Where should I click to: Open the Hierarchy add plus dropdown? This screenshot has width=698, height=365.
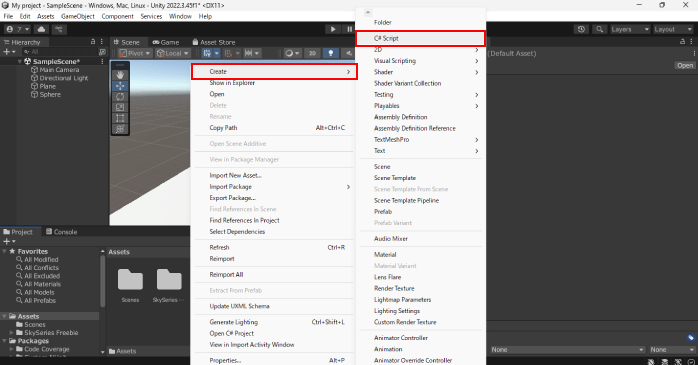pos(8,52)
